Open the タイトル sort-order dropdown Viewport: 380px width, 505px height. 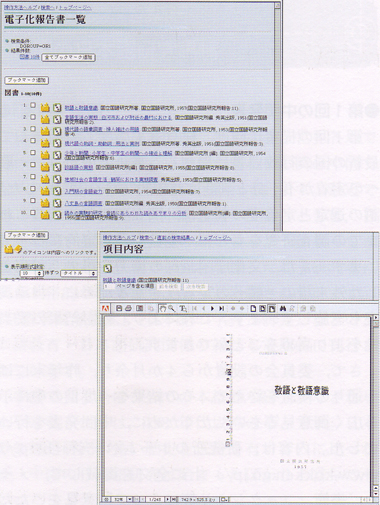point(79,273)
